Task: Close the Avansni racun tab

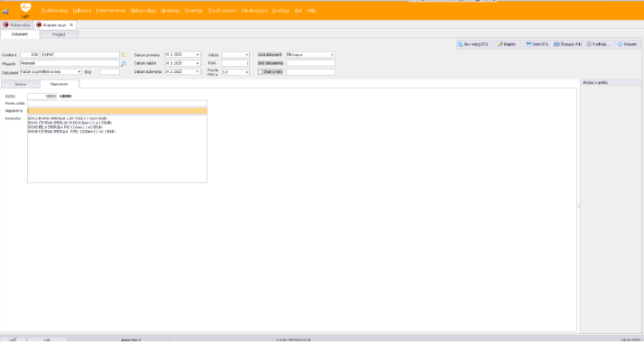Action: (71, 25)
